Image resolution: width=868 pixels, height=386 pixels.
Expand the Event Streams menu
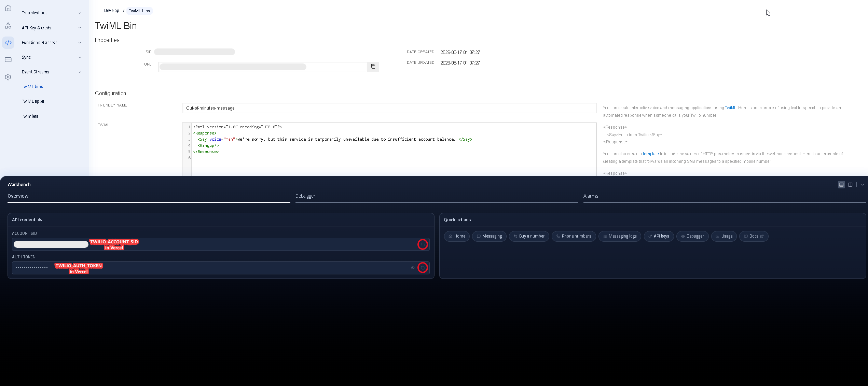click(51, 72)
